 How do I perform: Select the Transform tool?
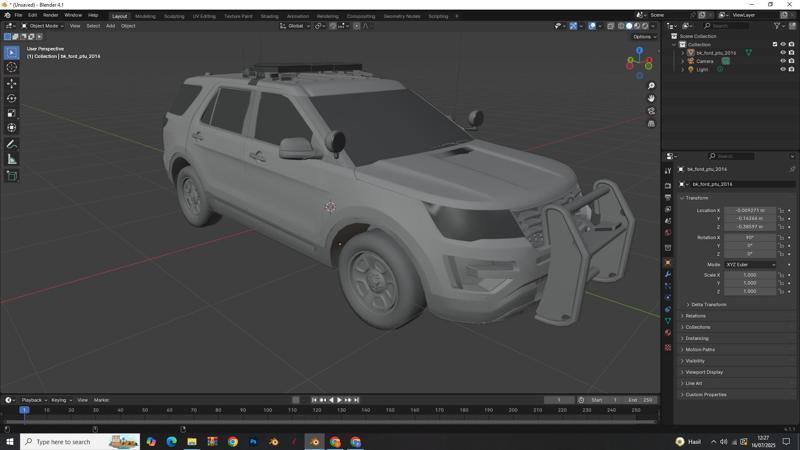coord(11,128)
